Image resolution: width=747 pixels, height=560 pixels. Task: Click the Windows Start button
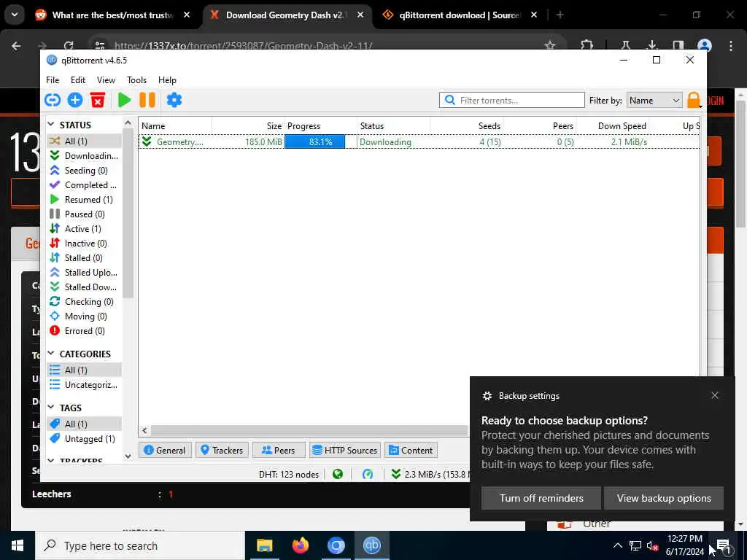18,545
